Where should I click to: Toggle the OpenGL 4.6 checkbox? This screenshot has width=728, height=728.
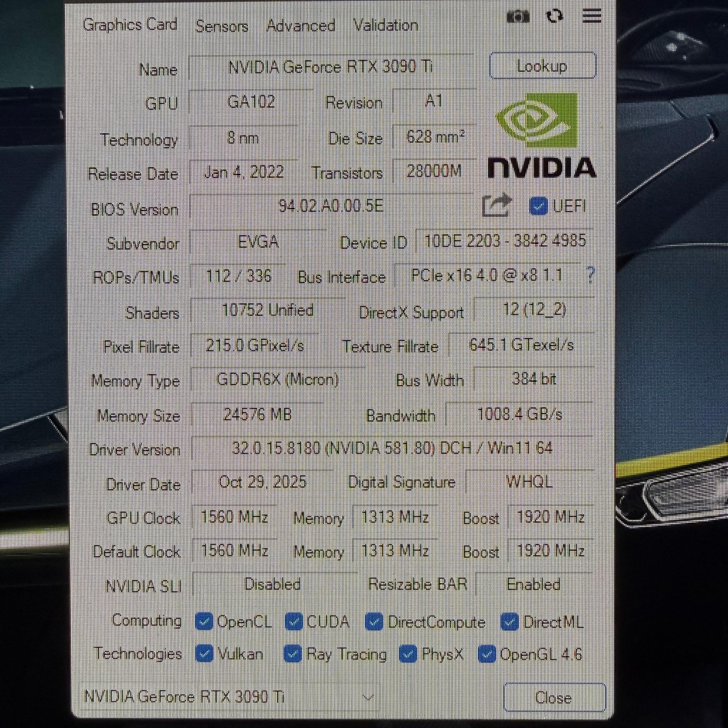coord(487,654)
